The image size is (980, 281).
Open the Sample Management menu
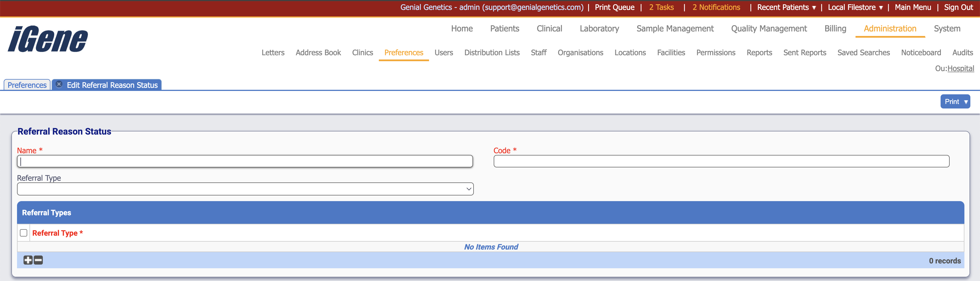(x=675, y=28)
